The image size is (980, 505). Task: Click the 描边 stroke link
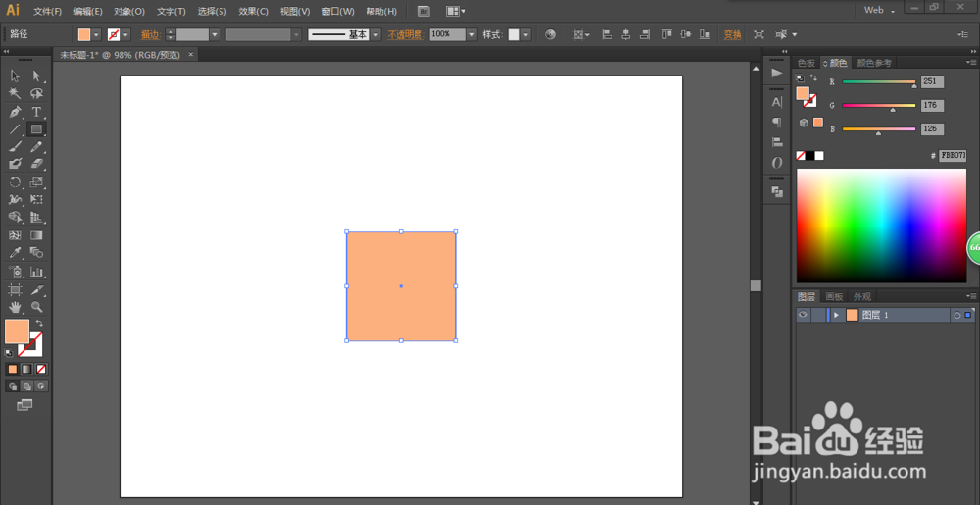coord(150,35)
